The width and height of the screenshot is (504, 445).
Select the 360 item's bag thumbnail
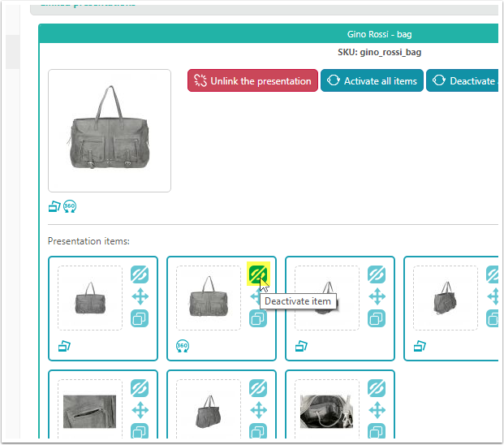(209, 298)
